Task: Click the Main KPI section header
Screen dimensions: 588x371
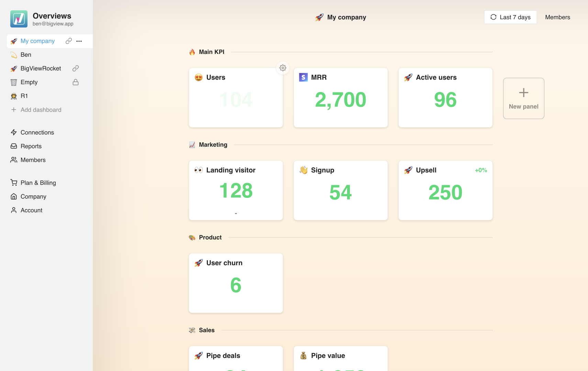Action: [211, 52]
